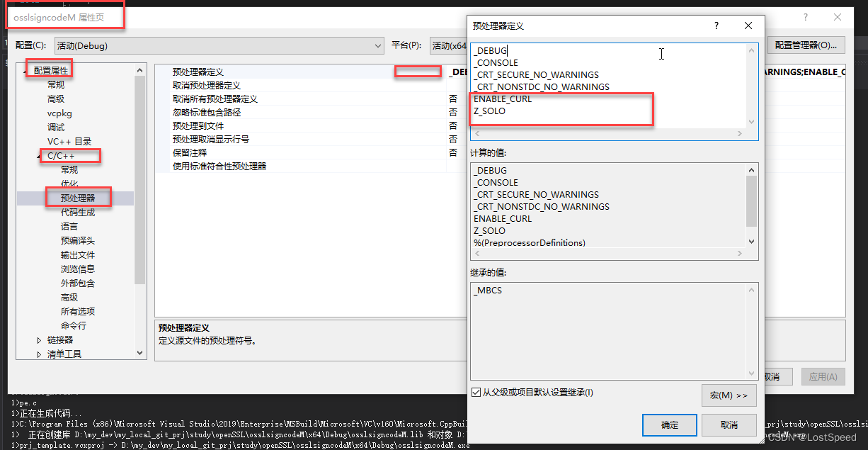
Task: Select the 预处理器 tree item
Action: (78, 198)
